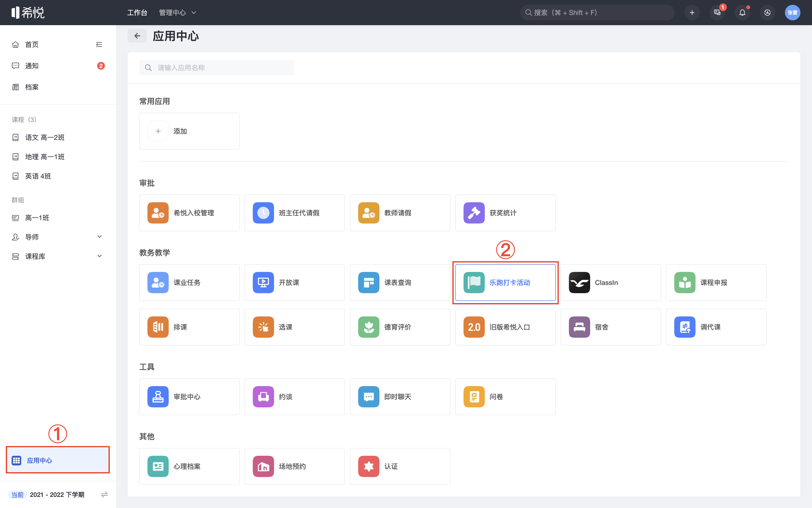
Task: Focus the app name search field
Action: coord(217,67)
